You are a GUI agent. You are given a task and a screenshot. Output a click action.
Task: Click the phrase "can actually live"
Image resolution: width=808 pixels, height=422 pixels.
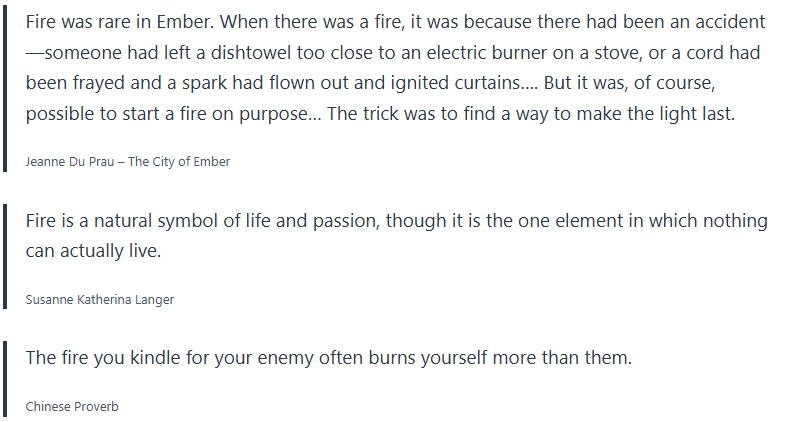pos(90,251)
